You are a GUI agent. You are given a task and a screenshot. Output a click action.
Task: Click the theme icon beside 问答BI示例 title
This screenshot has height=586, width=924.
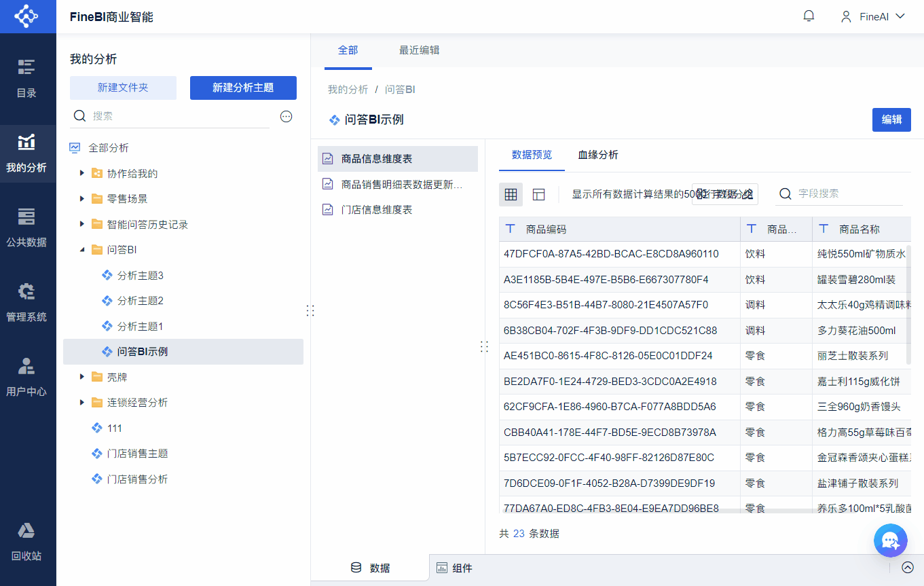coord(334,120)
